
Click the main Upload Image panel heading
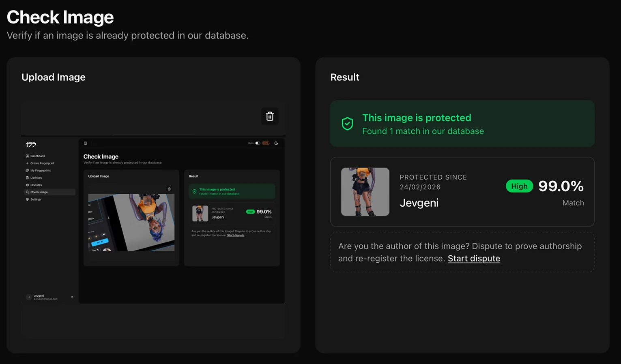point(54,77)
